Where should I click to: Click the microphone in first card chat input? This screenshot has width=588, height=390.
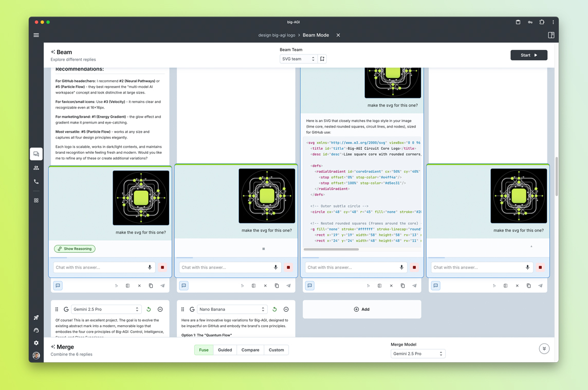150,267
